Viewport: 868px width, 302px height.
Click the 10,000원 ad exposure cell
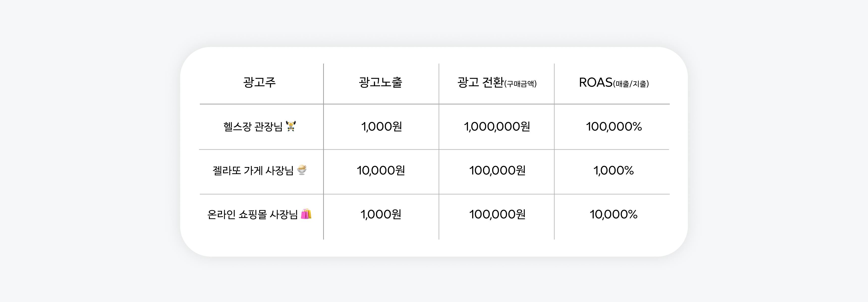(x=381, y=171)
